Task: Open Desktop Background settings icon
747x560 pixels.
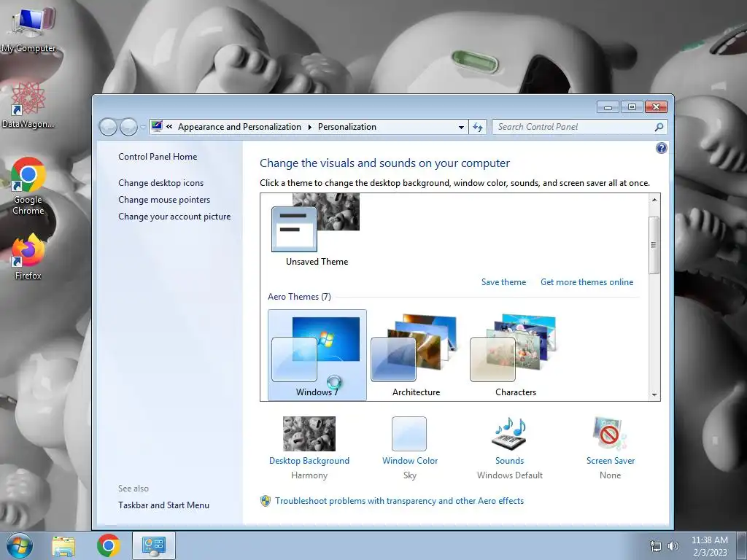Action: 309,434
